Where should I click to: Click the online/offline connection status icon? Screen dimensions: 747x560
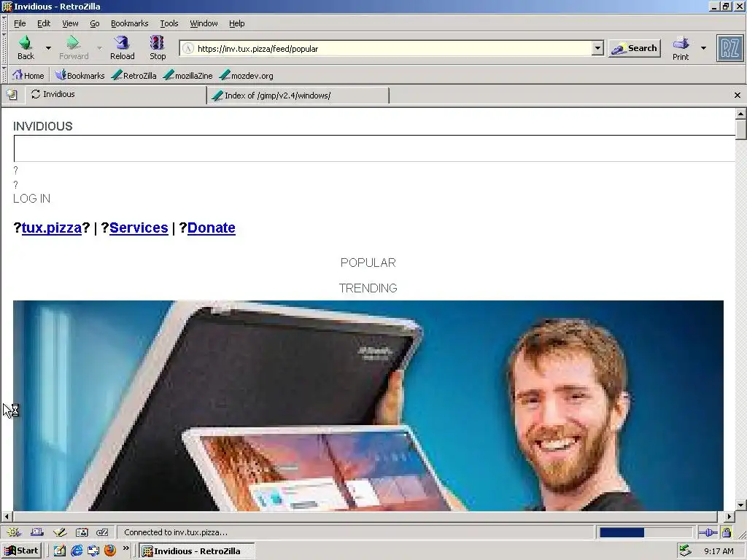708,532
